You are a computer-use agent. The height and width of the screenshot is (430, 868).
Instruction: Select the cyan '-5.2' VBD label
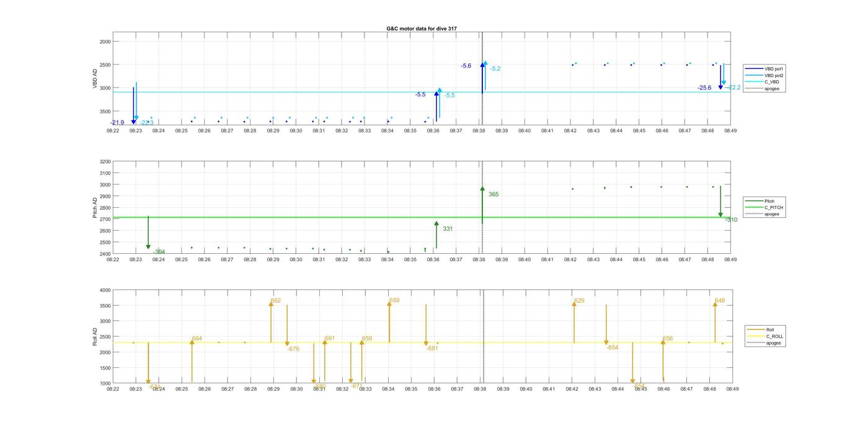(x=495, y=69)
